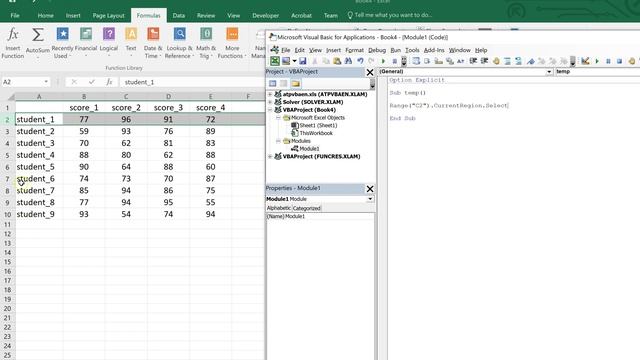This screenshot has height=360, width=640.
Task: Click the Outdent icon in VBA Edit toolbar
Action: (x=484, y=61)
